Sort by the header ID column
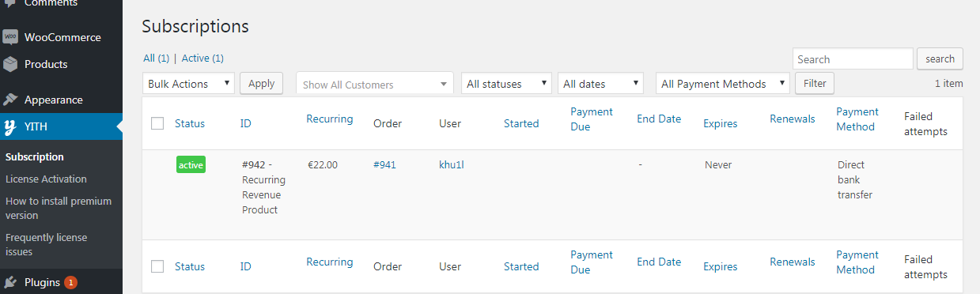 pos(246,123)
